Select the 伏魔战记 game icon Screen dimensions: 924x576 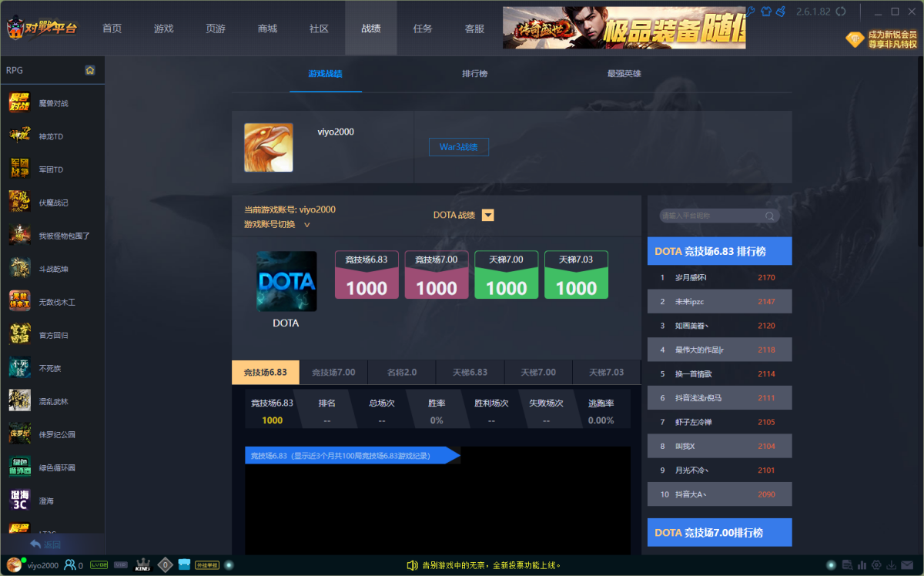pos(20,202)
